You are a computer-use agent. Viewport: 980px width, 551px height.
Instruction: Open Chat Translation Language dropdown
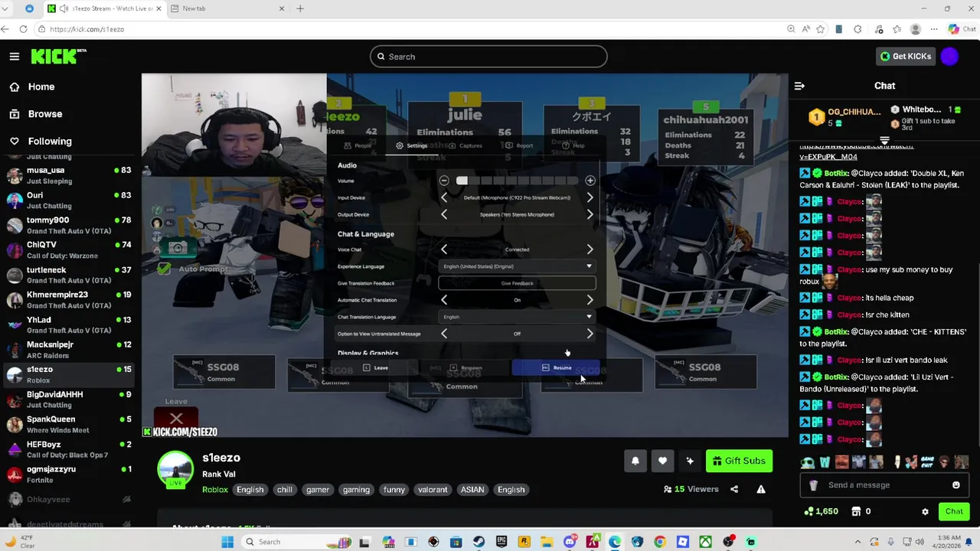[x=517, y=317]
